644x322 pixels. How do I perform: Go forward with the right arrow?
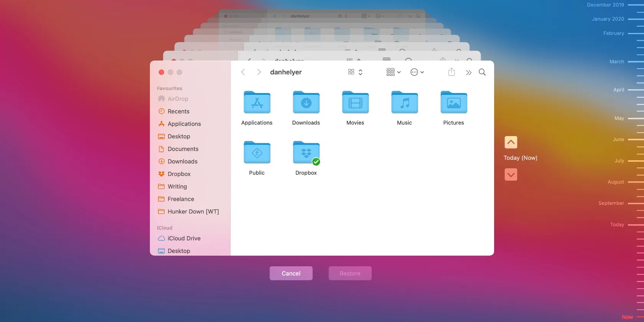click(259, 72)
